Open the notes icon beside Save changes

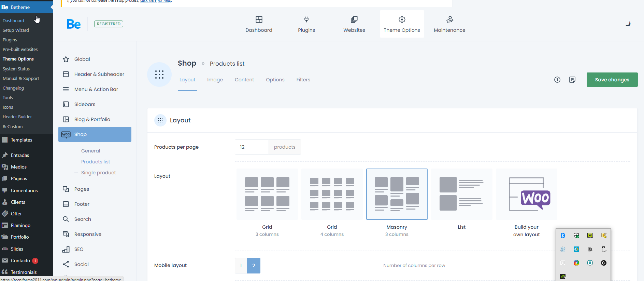572,80
